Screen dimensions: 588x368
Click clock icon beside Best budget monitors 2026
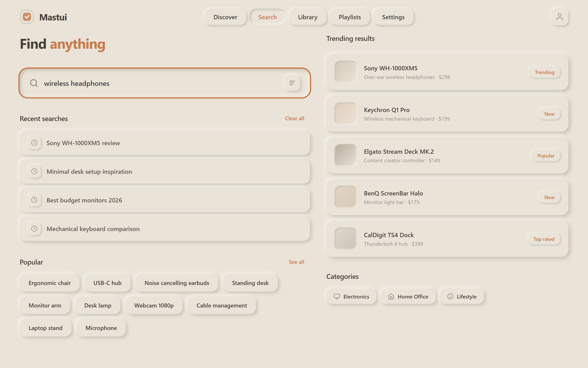point(34,200)
